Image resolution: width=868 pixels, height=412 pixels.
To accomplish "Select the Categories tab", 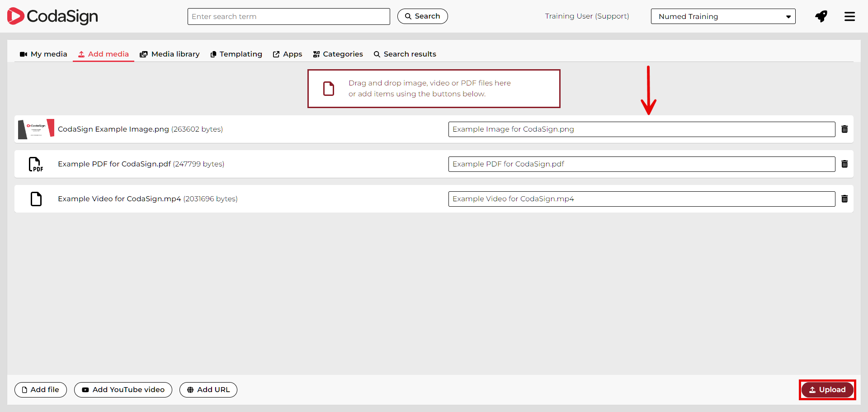I will coord(338,54).
